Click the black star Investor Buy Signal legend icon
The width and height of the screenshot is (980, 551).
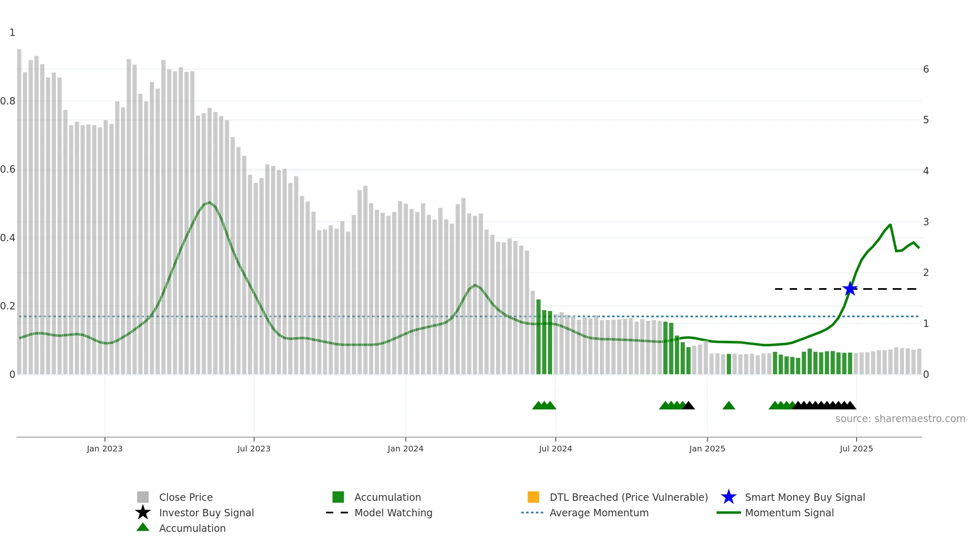pyautogui.click(x=143, y=513)
